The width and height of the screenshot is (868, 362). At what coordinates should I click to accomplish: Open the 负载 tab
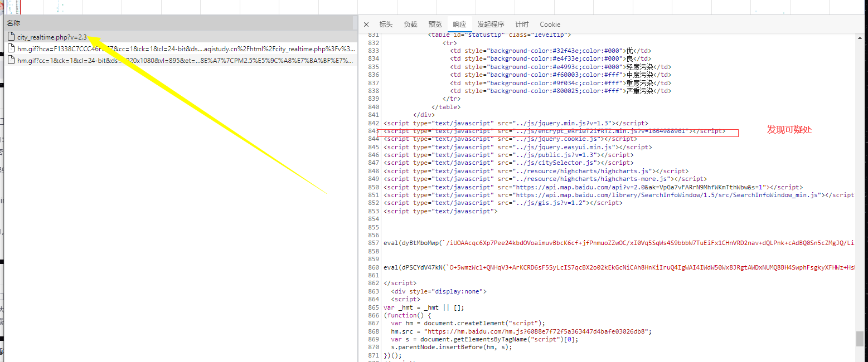pos(410,25)
